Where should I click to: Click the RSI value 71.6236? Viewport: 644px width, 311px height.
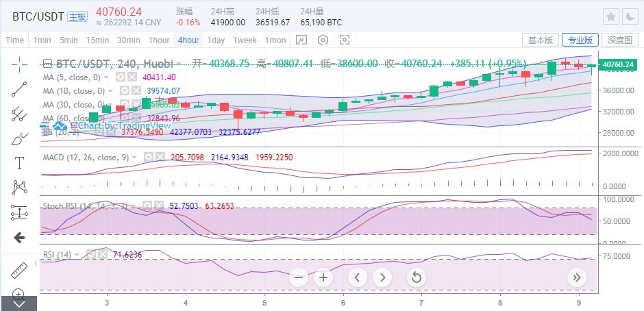(127, 255)
